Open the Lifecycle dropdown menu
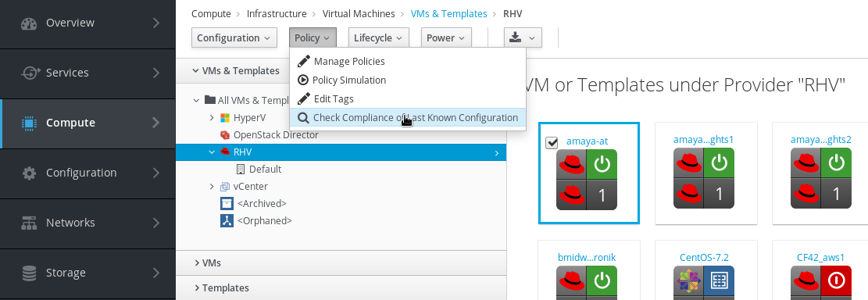This screenshot has height=300, width=868. click(x=379, y=37)
